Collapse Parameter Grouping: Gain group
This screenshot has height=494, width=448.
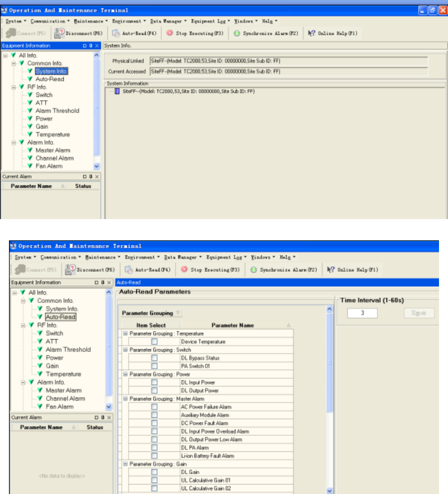[x=125, y=464]
